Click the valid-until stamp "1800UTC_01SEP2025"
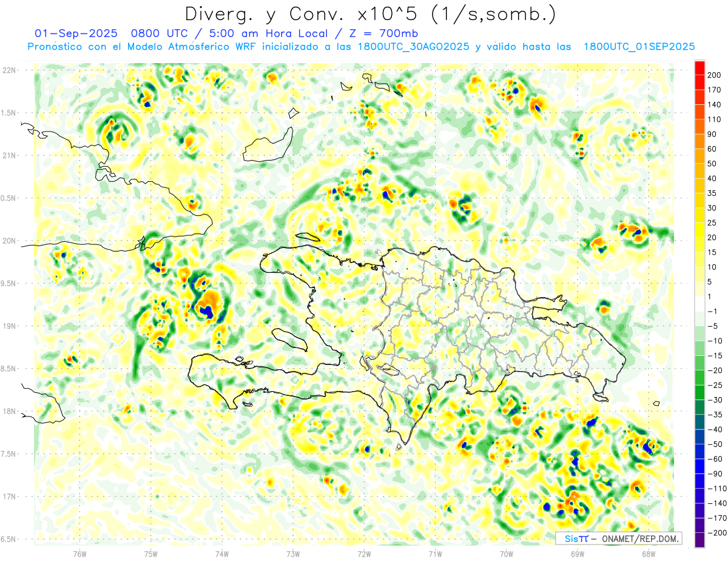Image resolution: width=728 pixels, height=562 pixels. (x=639, y=47)
